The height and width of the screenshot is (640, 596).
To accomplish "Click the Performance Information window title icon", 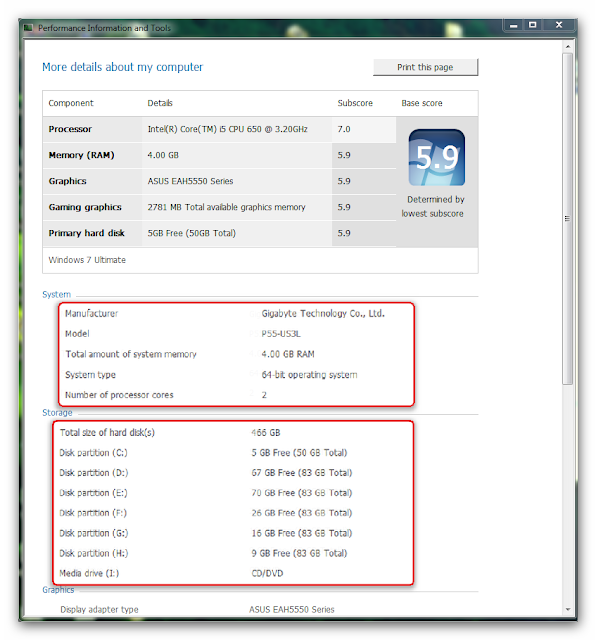I will (x=28, y=28).
